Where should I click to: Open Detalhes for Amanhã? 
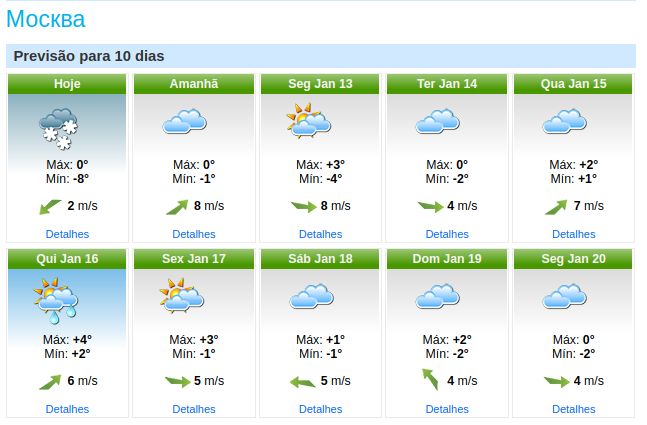[194, 234]
